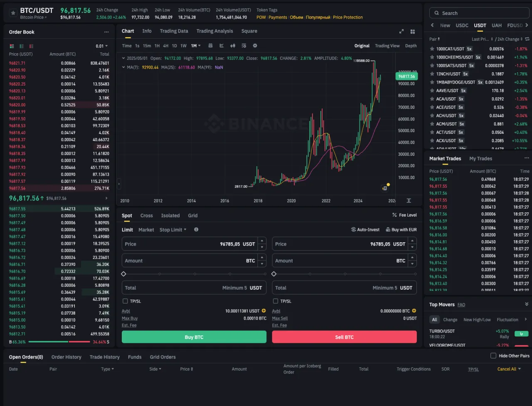Image resolution: width=532 pixels, height=406 pixels.
Task: Open Type column filter dropdown
Action: (107, 369)
